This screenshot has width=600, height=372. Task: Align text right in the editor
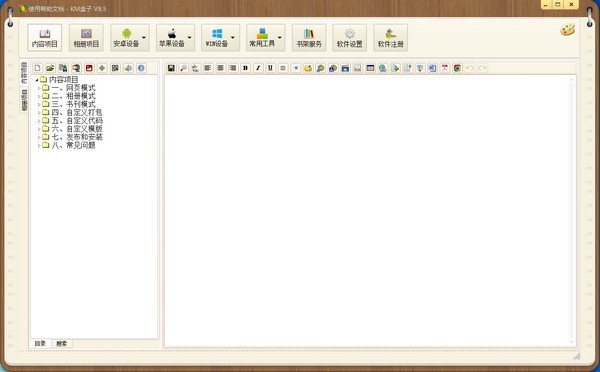point(233,68)
